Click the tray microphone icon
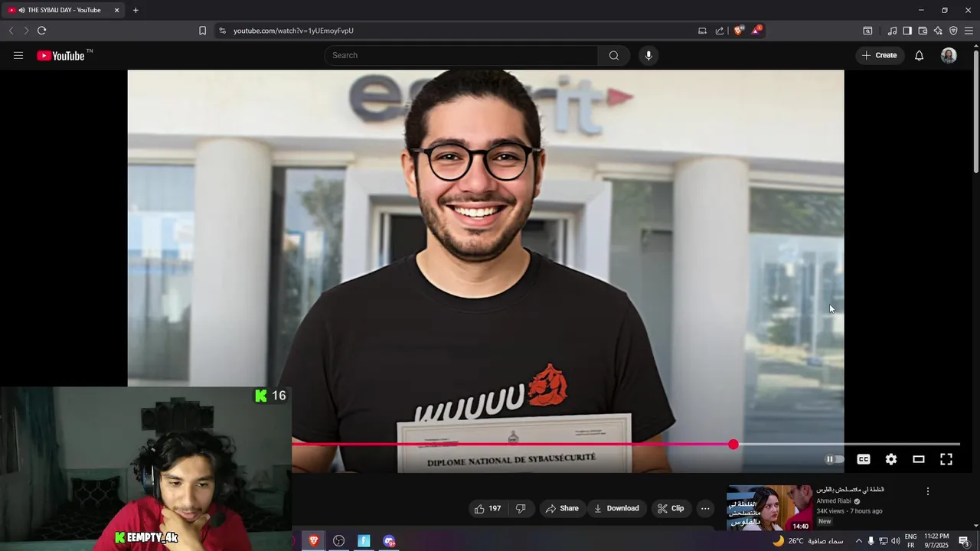This screenshot has height=551, width=980. point(871,541)
